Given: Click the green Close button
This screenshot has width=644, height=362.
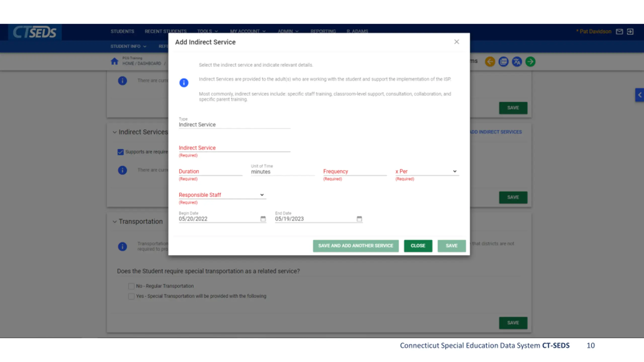Looking at the screenshot, I should 418,246.
